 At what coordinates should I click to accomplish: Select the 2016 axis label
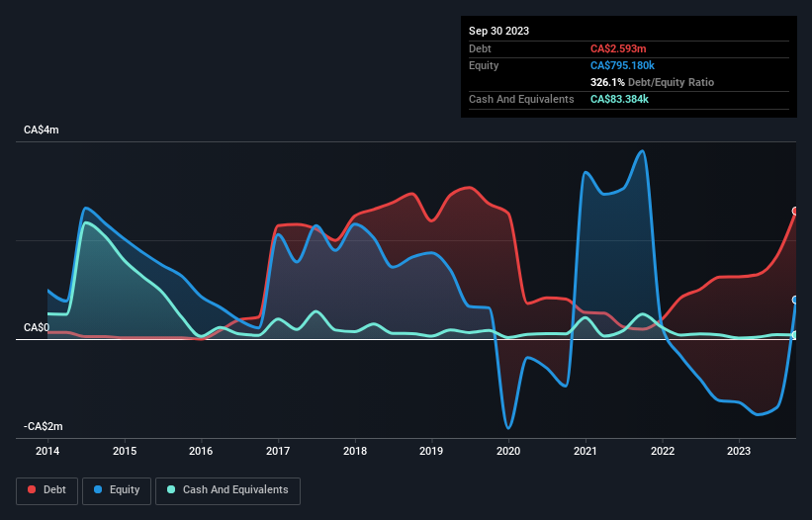pyautogui.click(x=201, y=451)
